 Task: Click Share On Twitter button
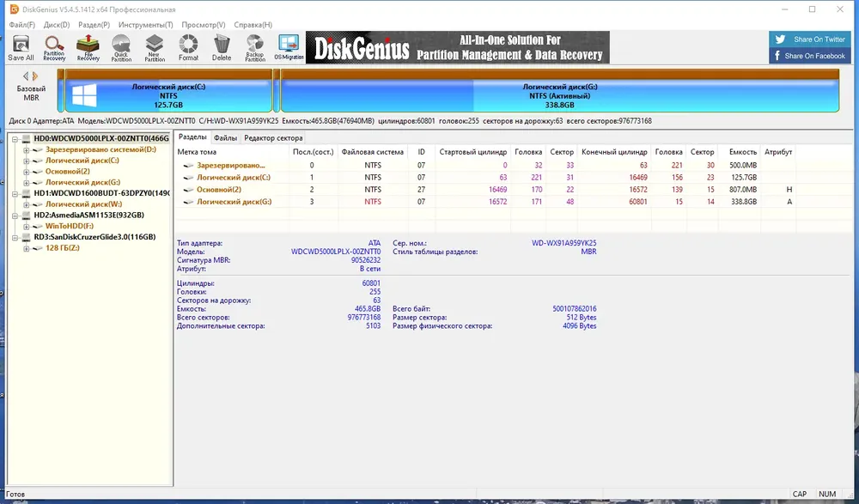click(810, 39)
